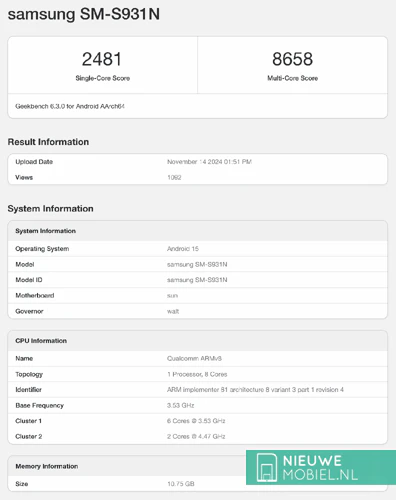This screenshot has width=396, height=500.
Task: Select the '2 Cores @ 4.47 GHz' value
Action: pos(196,437)
